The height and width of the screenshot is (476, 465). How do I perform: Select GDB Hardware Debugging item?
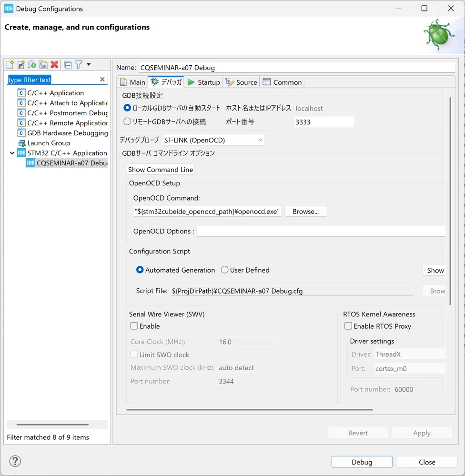(x=62, y=133)
